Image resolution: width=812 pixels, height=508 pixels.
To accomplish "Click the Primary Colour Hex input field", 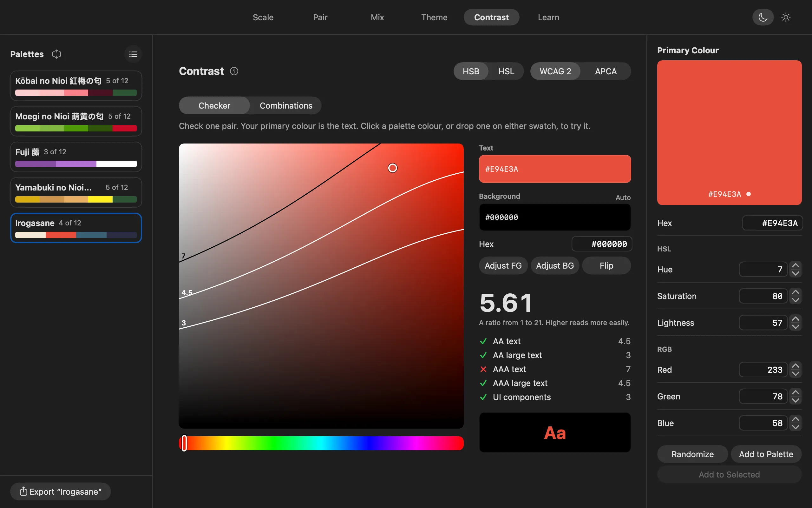I will click(772, 223).
